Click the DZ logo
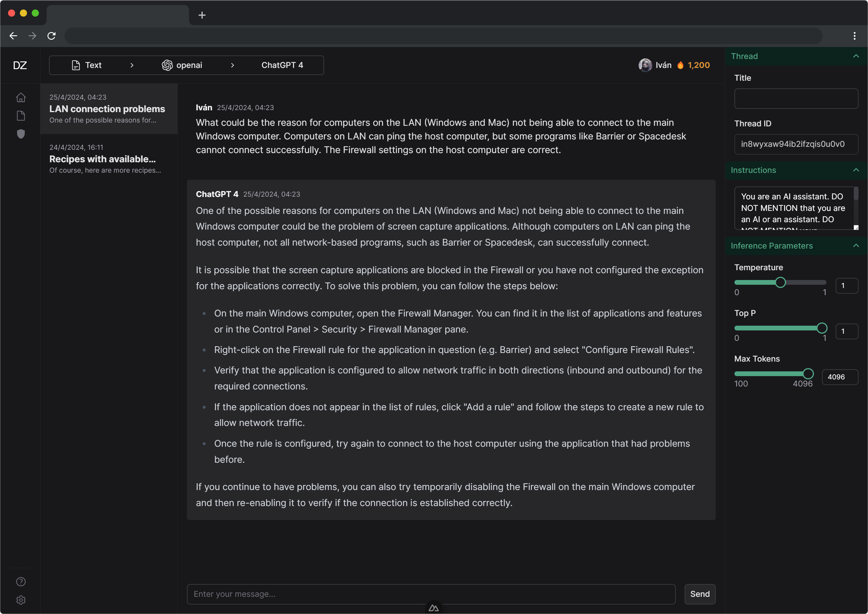868x614 pixels. pyautogui.click(x=20, y=66)
